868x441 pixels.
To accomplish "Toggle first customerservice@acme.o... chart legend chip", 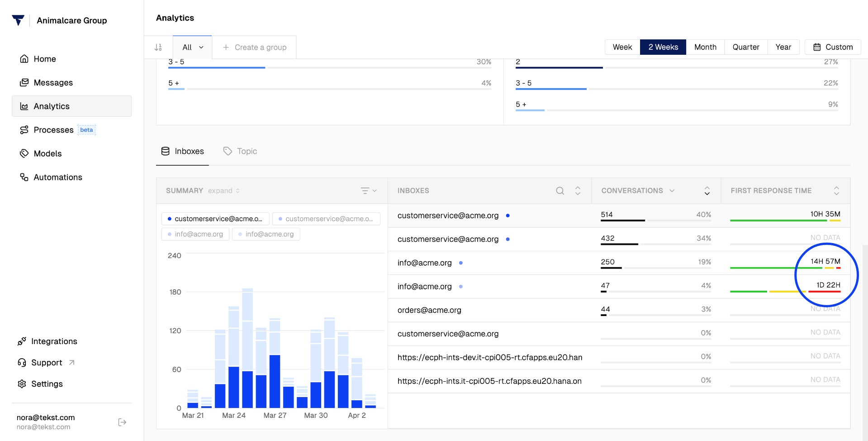I will [215, 219].
